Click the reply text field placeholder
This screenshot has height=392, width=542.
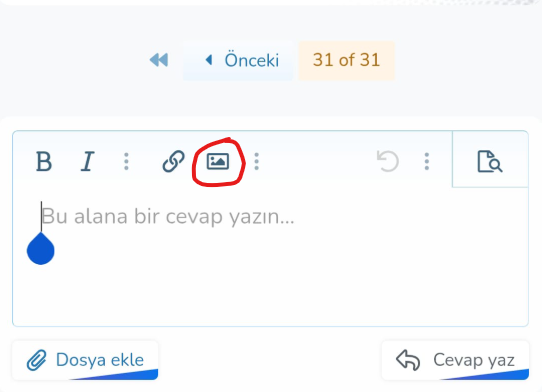point(168,217)
